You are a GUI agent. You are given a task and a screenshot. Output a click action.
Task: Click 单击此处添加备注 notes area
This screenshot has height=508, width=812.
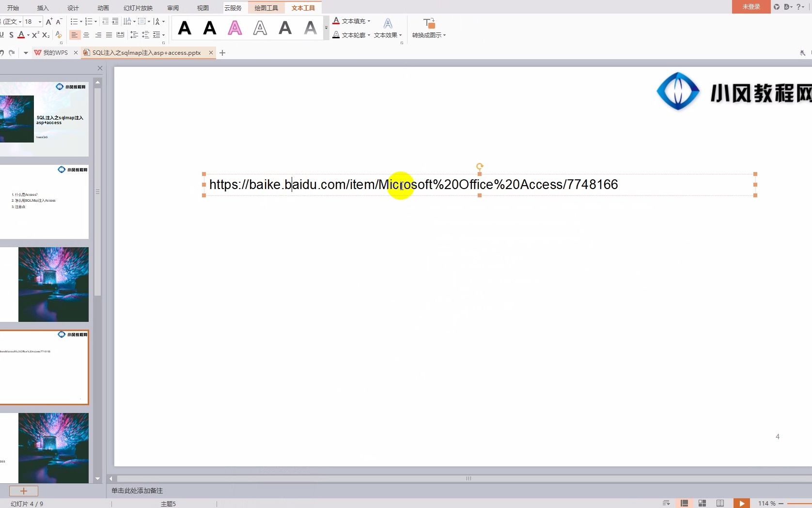pyautogui.click(x=137, y=491)
